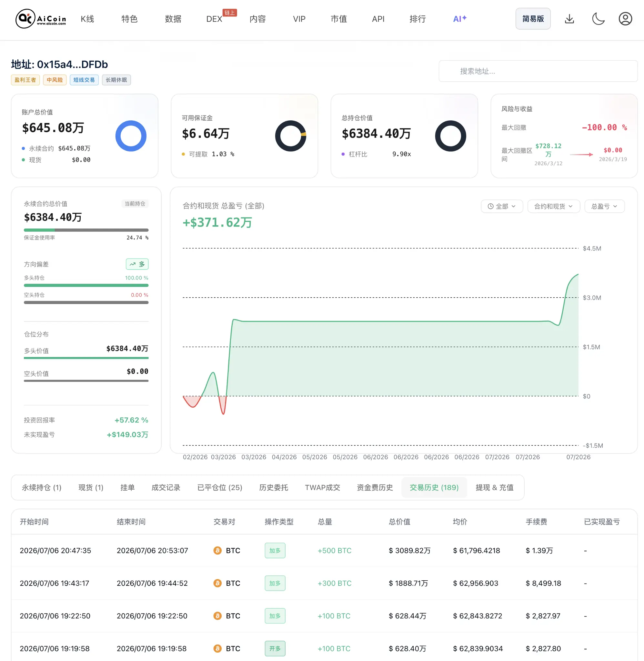The height and width of the screenshot is (661, 644).
Task: Switch to 永续持仓 (1) tab
Action: [42, 487]
